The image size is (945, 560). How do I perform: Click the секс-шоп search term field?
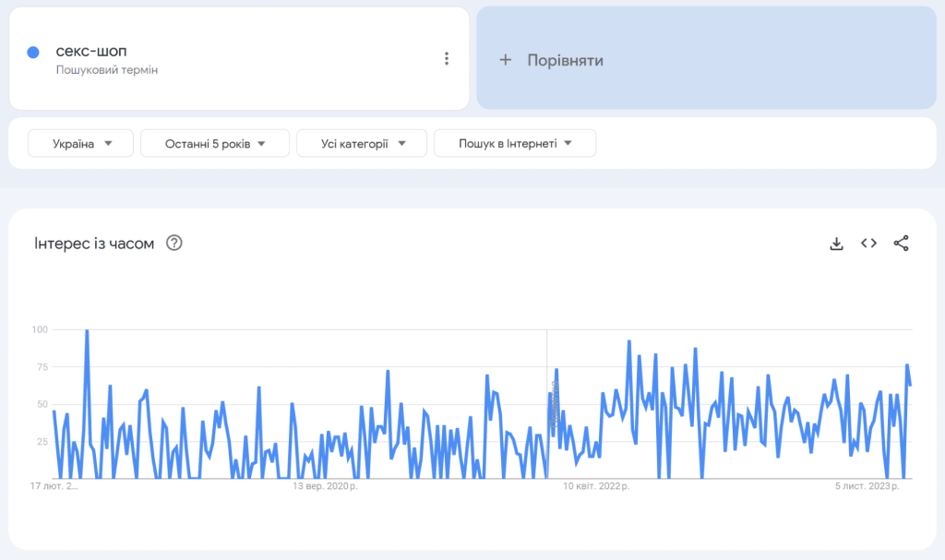pos(91,52)
